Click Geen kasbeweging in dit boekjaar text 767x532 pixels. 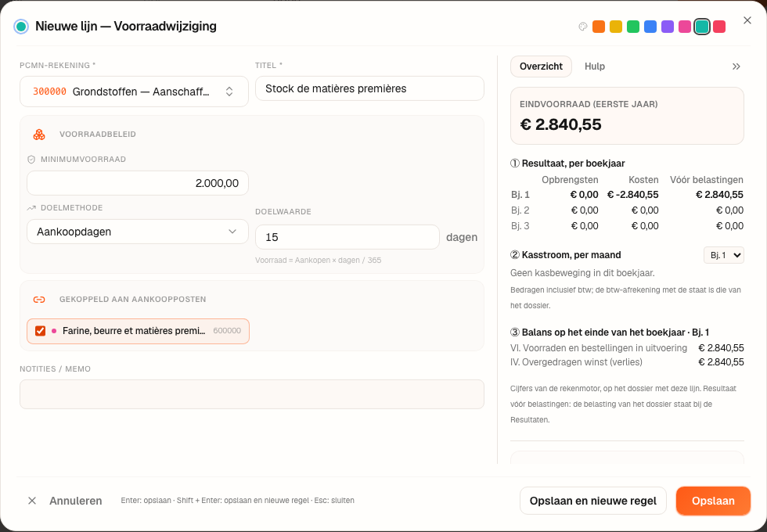click(x=582, y=273)
